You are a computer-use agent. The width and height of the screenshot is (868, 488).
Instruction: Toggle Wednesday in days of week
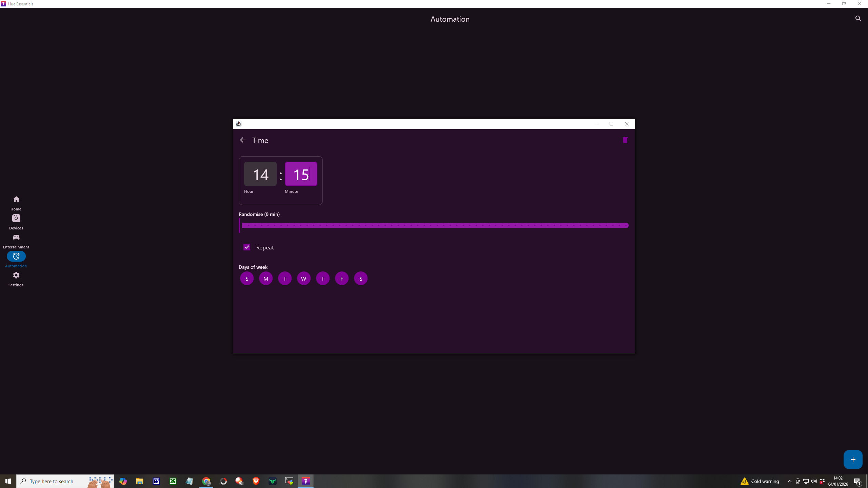[304, 279]
